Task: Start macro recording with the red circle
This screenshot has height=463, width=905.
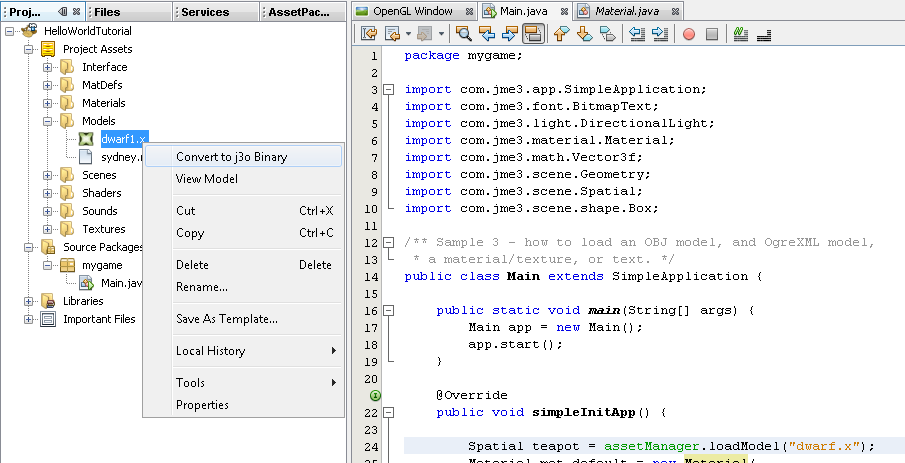Action: 689,34
